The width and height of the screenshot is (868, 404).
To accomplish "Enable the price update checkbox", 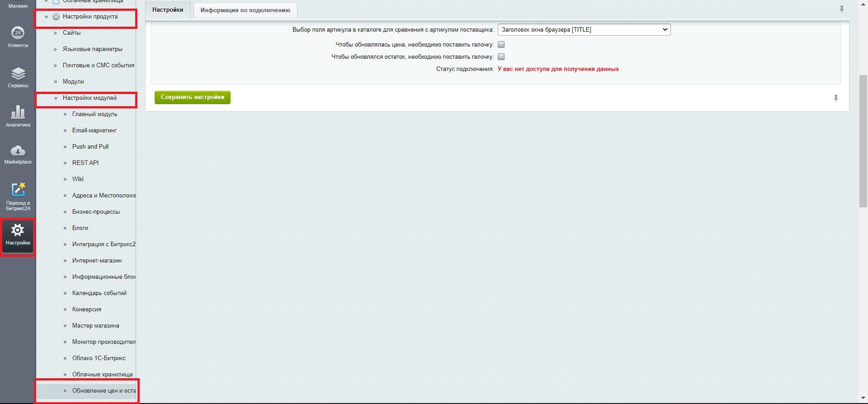I will [x=501, y=44].
